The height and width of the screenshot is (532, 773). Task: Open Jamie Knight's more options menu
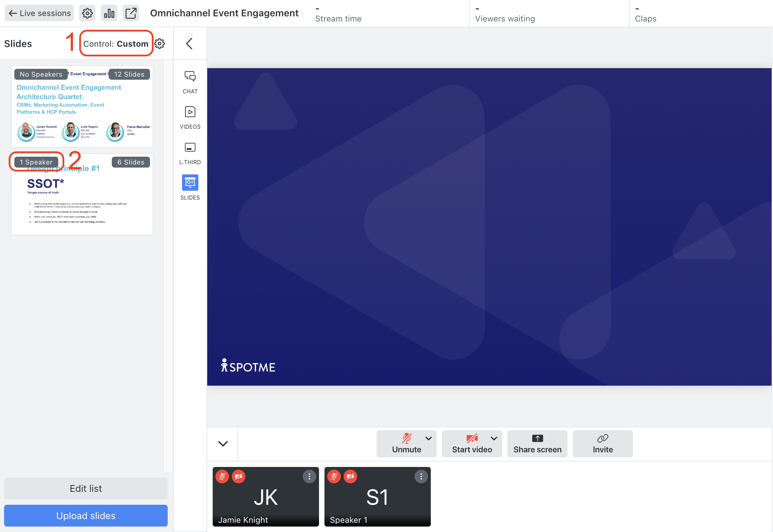pos(309,476)
